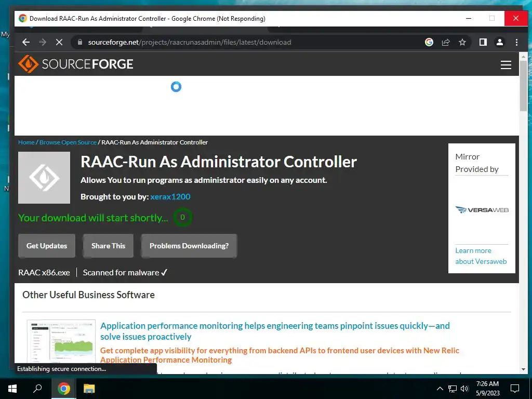This screenshot has width=532, height=399.
Task: Click the forward navigation arrow
Action: [x=43, y=42]
